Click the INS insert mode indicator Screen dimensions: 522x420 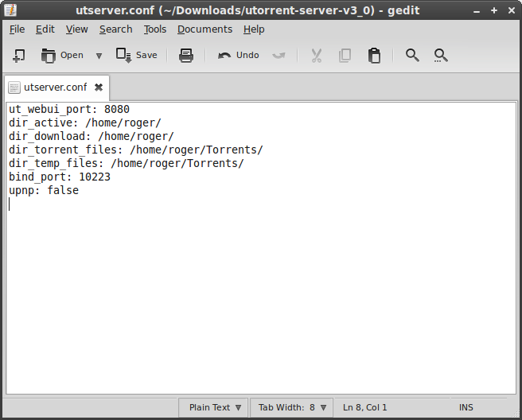[x=466, y=407]
